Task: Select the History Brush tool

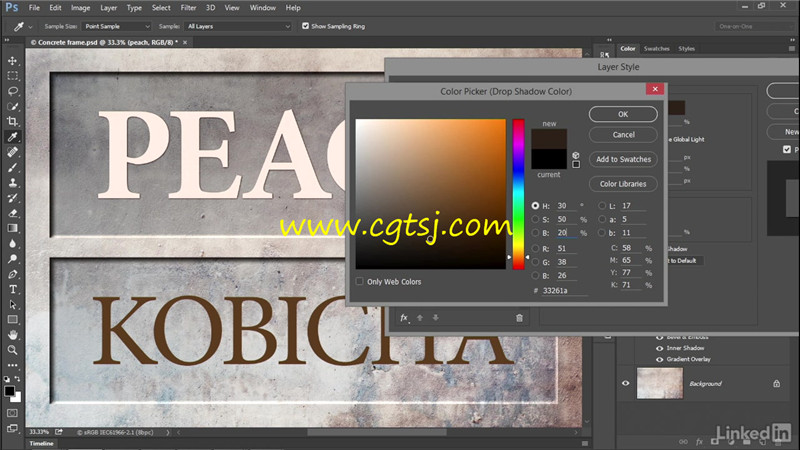Action: click(x=12, y=198)
